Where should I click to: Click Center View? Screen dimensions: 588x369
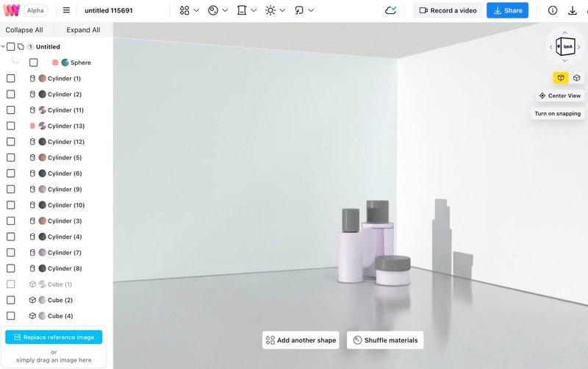560,96
